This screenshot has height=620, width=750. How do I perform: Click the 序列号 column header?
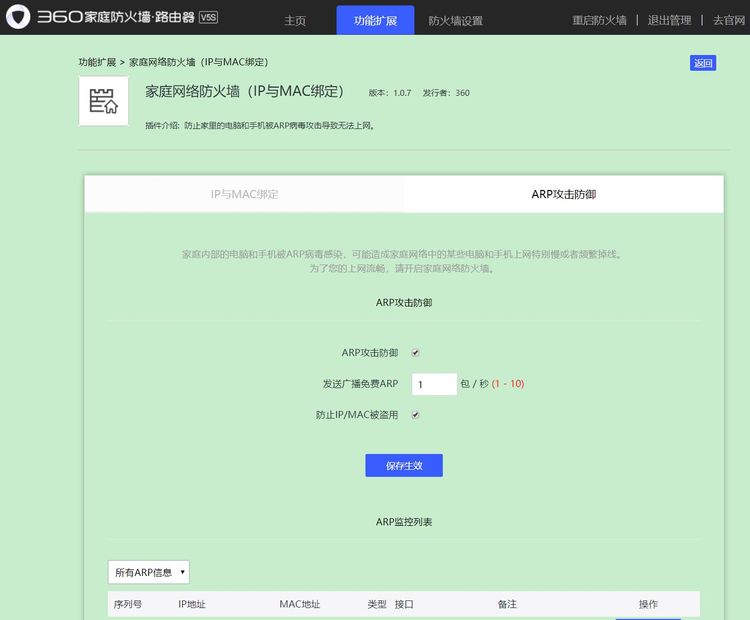click(x=128, y=604)
